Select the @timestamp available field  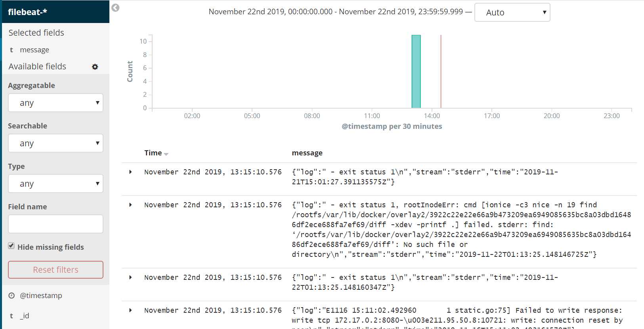click(41, 296)
